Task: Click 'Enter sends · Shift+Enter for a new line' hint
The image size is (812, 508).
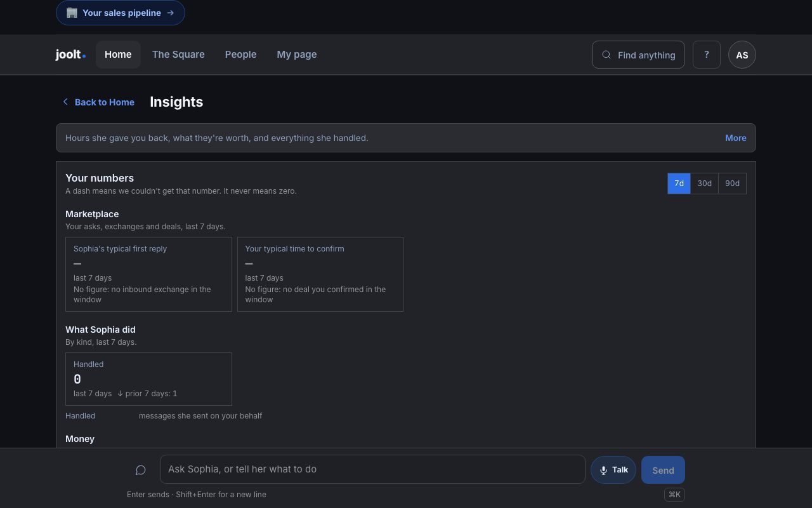Action: [x=197, y=495]
